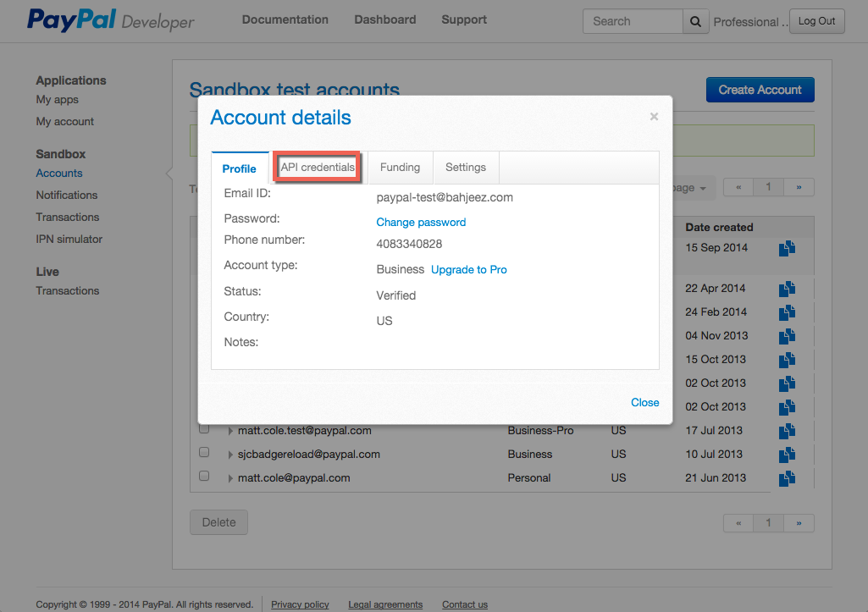Open My apps in the sidebar

[57, 100]
